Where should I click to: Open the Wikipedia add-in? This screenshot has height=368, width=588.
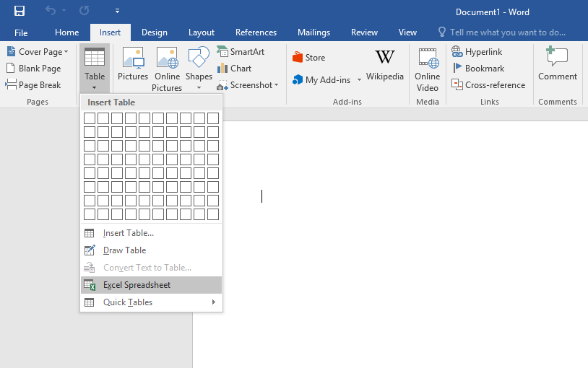[x=385, y=64]
